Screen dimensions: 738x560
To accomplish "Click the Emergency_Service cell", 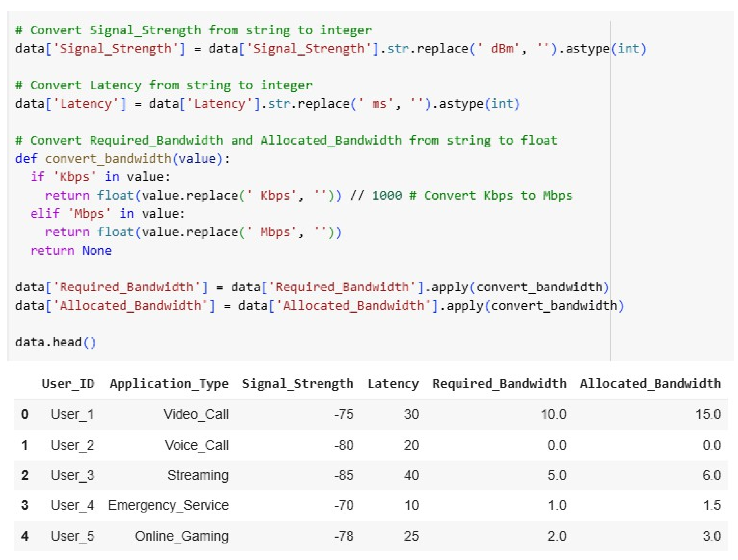I will pyautogui.click(x=168, y=505).
